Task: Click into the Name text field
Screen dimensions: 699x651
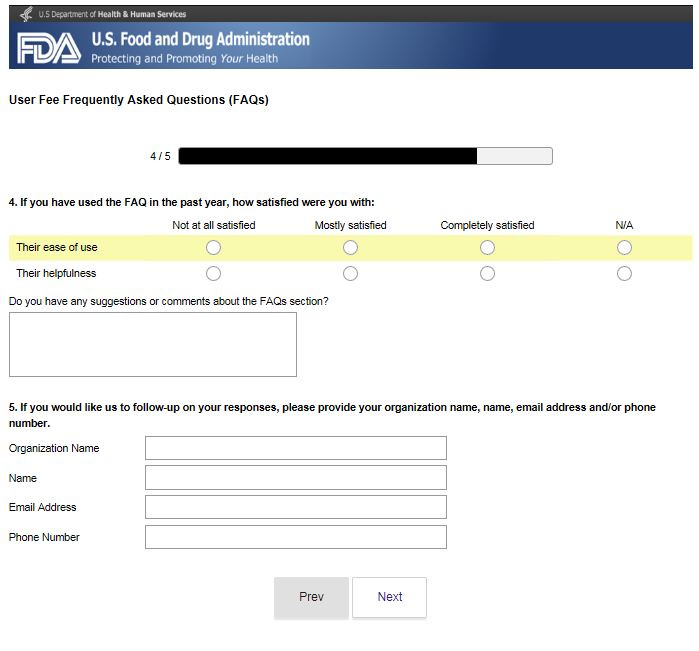Action: click(295, 478)
